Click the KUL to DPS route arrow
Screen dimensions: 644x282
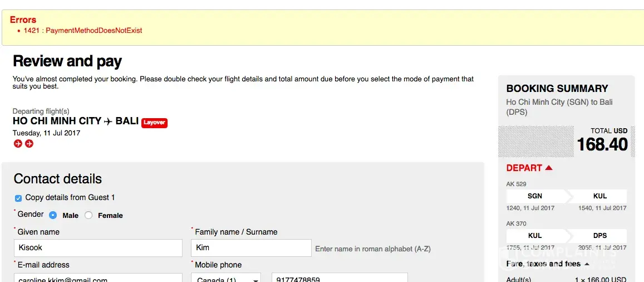pos(566,236)
